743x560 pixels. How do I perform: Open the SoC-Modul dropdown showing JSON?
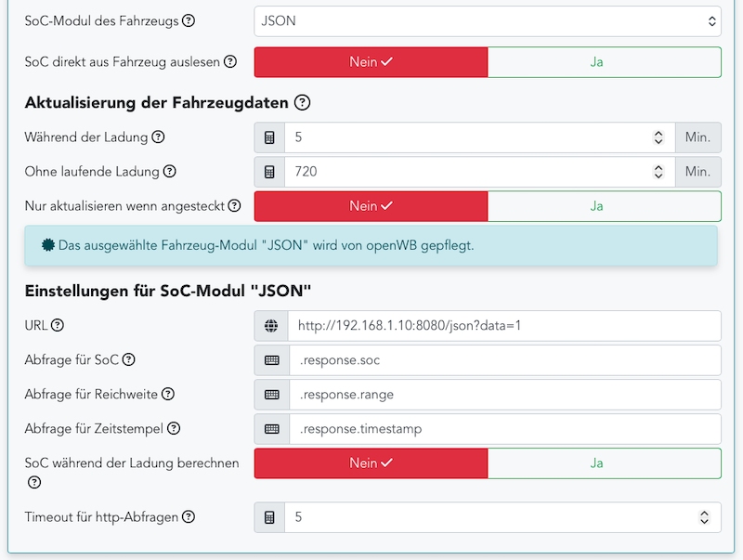(x=488, y=20)
